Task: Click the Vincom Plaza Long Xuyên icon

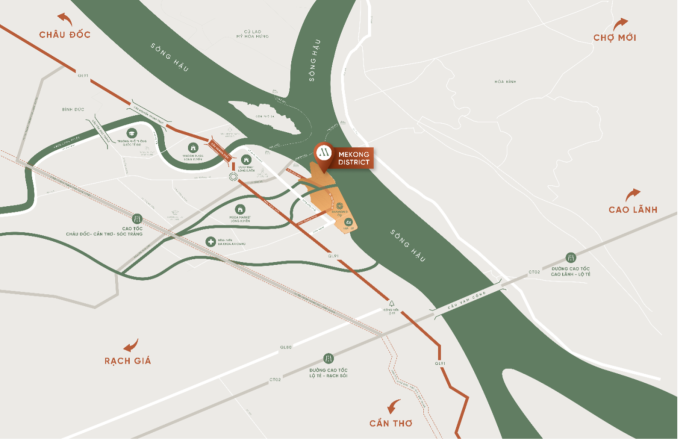Action: click(x=193, y=147)
